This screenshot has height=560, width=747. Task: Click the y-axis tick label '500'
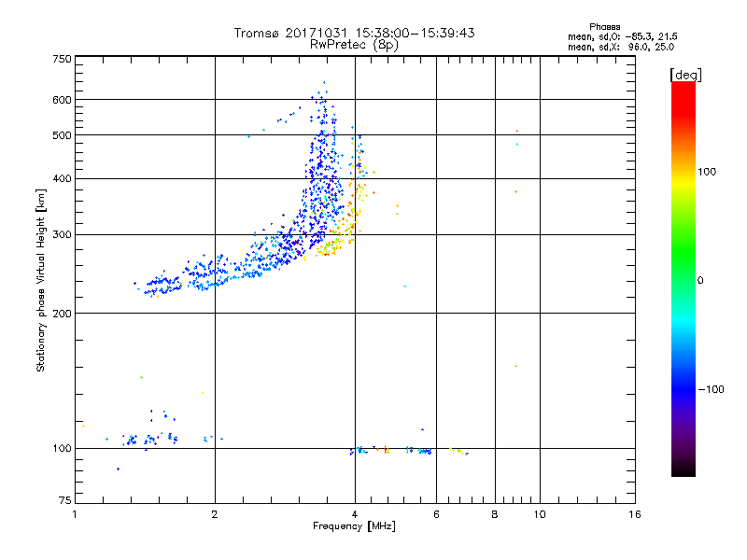coord(62,135)
